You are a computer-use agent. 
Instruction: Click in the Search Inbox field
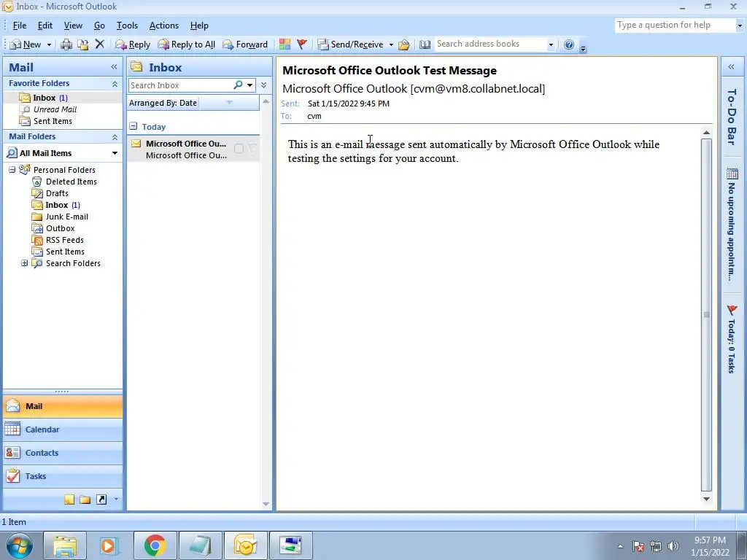(x=181, y=85)
